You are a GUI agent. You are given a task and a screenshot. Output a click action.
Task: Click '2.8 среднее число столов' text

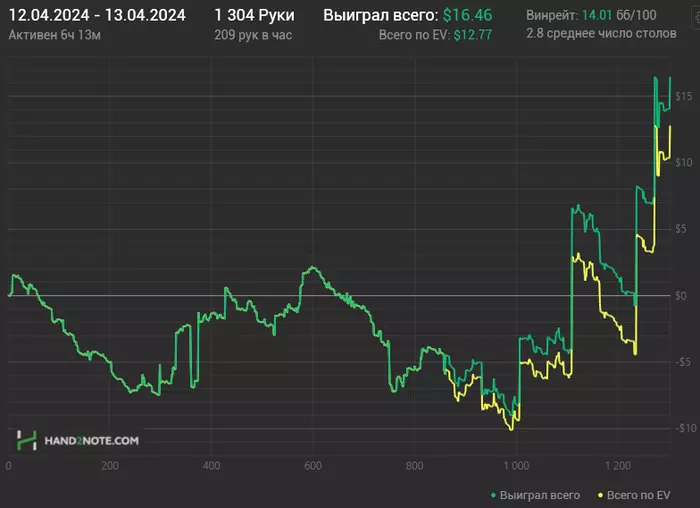pyautogui.click(x=601, y=33)
